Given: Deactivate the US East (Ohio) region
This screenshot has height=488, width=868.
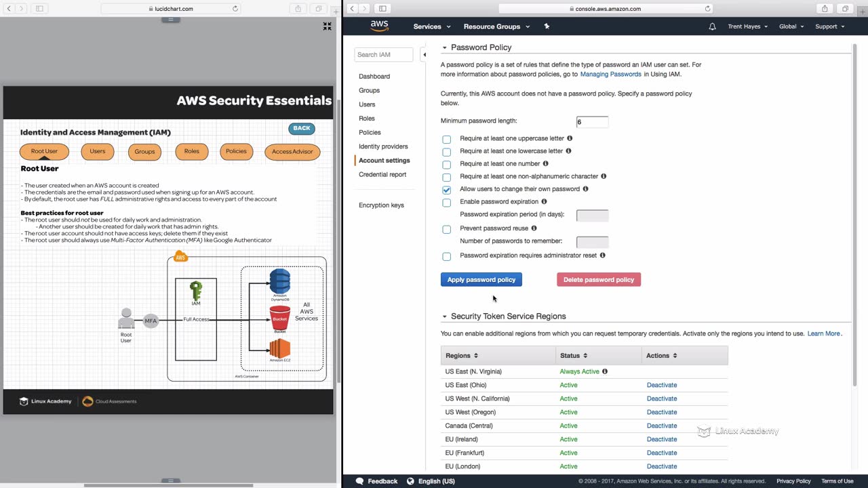Looking at the screenshot, I should click(x=662, y=385).
